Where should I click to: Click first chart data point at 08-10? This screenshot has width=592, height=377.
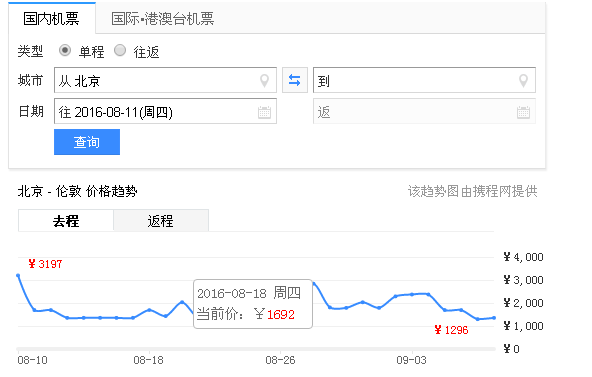coord(18,275)
